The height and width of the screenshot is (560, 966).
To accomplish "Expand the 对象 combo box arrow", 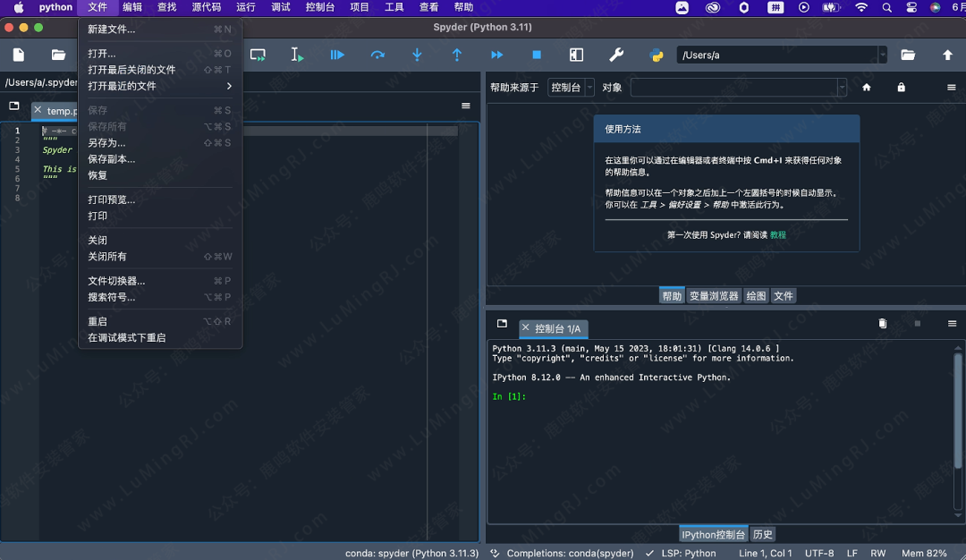I will 842,88.
